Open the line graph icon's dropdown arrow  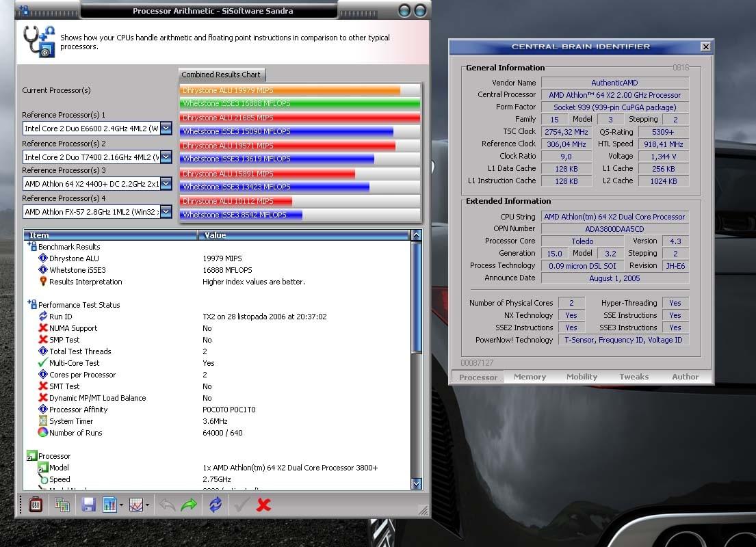tap(147, 505)
